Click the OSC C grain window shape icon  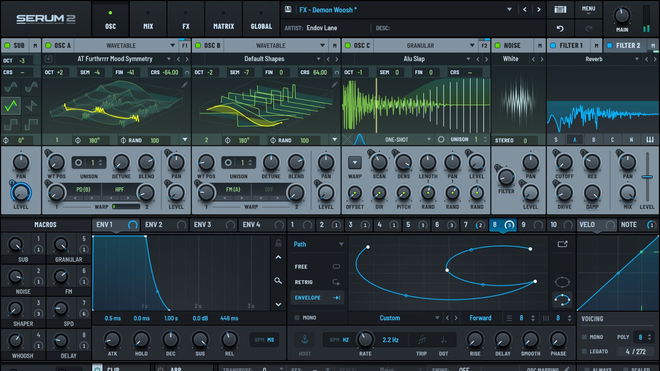tap(359, 139)
